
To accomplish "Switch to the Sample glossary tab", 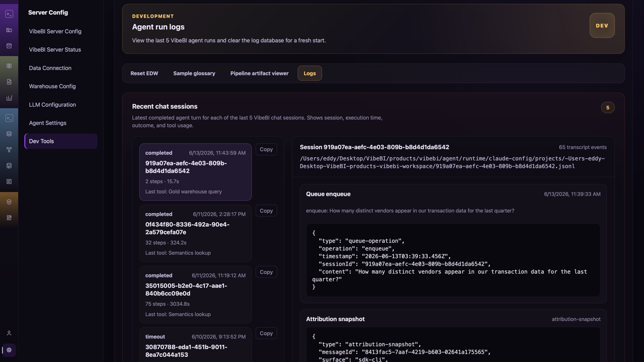I will (x=194, y=73).
